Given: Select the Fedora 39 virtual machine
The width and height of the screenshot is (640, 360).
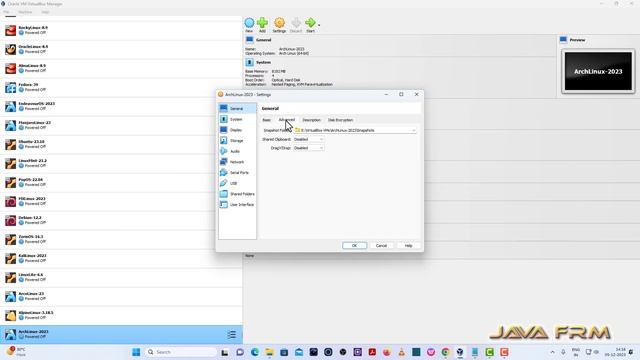Looking at the screenshot, I should (121, 87).
